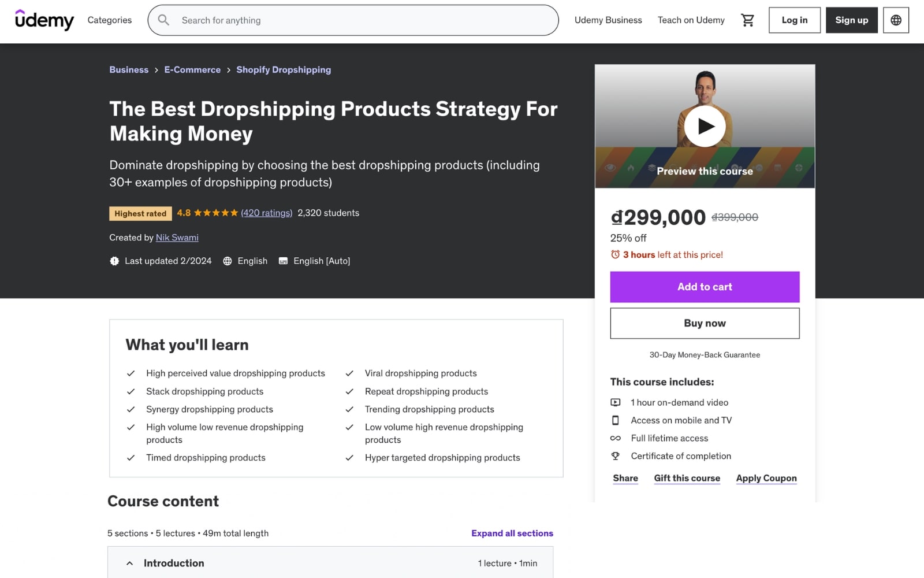Open the Udemy home logo
The width and height of the screenshot is (924, 578).
click(44, 20)
